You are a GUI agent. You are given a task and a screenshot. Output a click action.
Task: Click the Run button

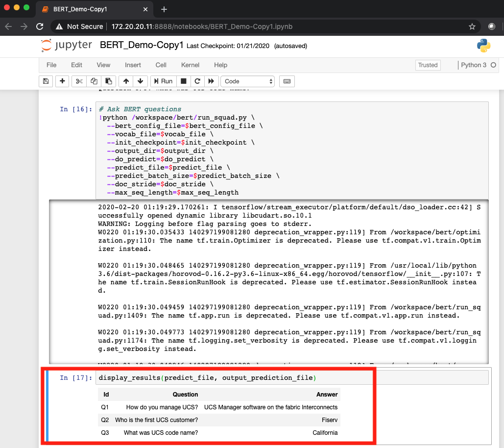point(162,81)
